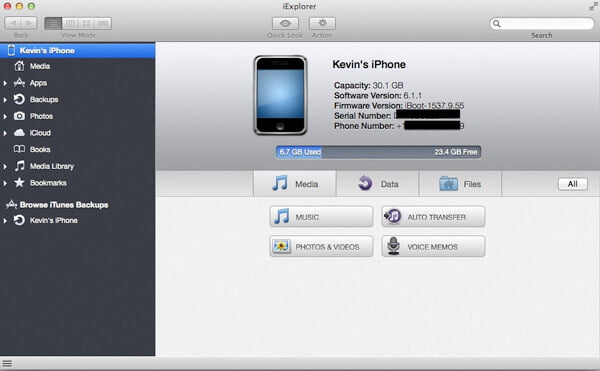
Task: Open Music with the note icon button
Action: click(321, 216)
